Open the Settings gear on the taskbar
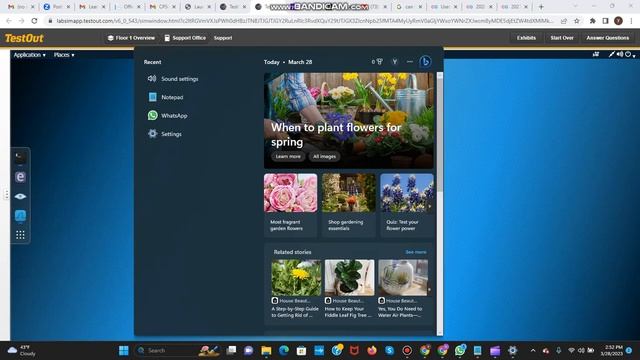Screen dimensions: 640x360 point(513,351)
